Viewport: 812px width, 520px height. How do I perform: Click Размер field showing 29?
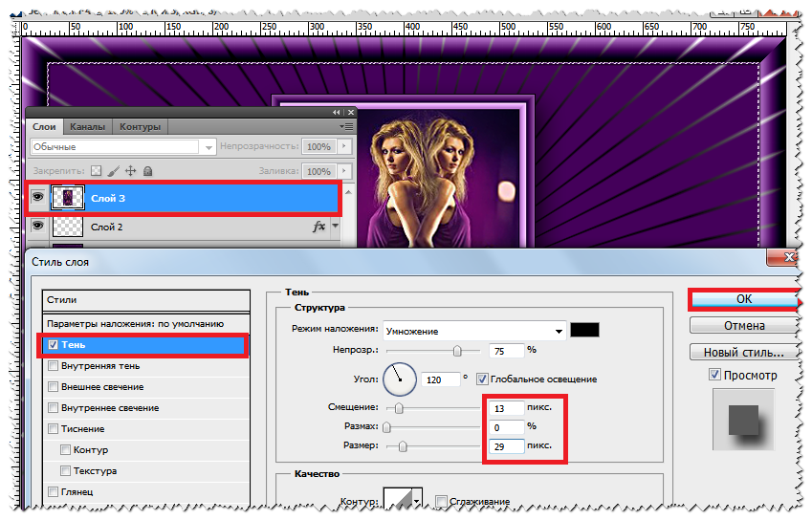tap(506, 446)
